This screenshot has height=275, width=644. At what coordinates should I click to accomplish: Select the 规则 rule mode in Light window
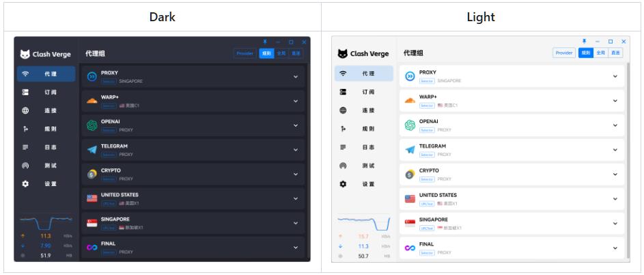pos(586,53)
